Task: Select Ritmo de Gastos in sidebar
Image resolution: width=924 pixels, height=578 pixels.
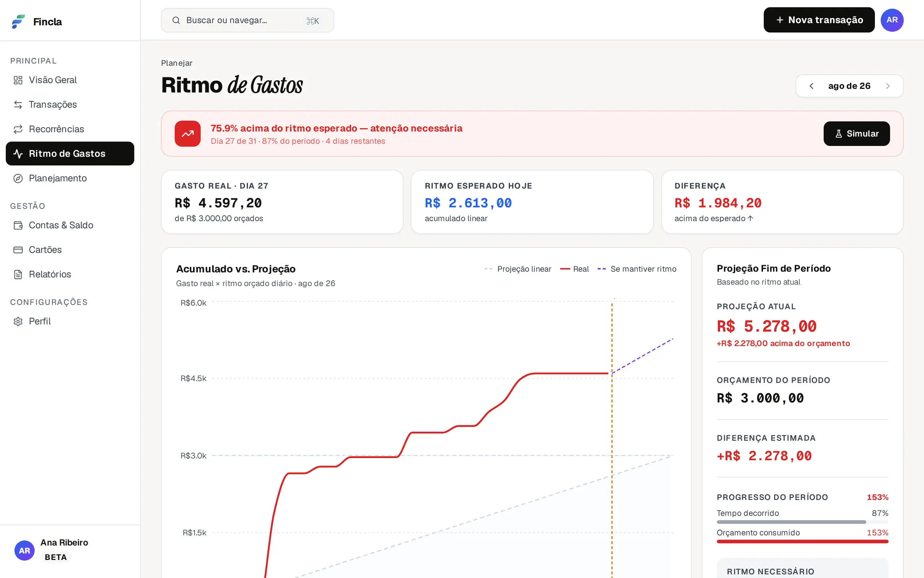Action: [70, 154]
